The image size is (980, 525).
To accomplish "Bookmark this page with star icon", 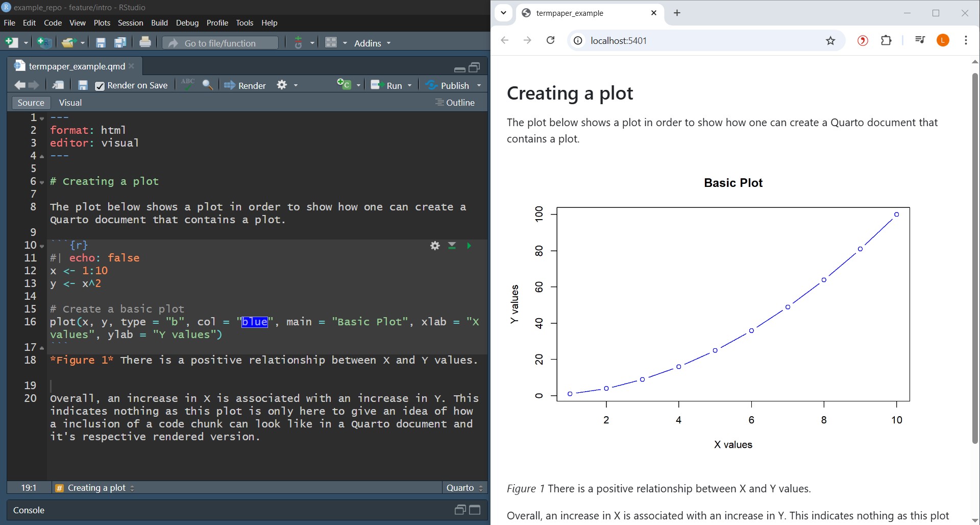I will 830,41.
